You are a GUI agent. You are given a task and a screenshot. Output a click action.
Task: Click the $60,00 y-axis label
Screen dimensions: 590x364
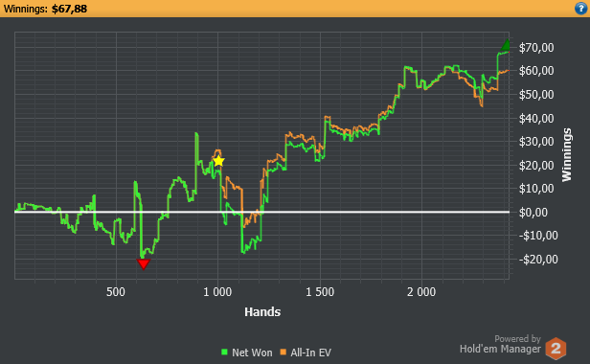click(x=536, y=71)
